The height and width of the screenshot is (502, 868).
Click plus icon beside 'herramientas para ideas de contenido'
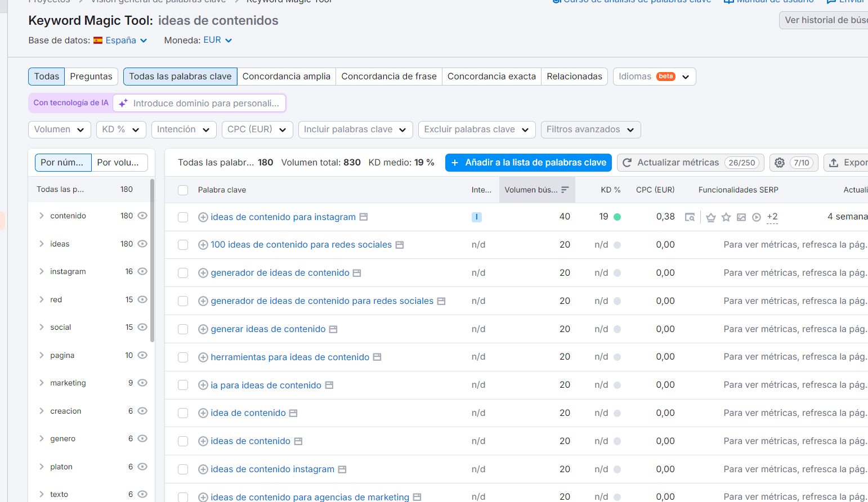(203, 357)
